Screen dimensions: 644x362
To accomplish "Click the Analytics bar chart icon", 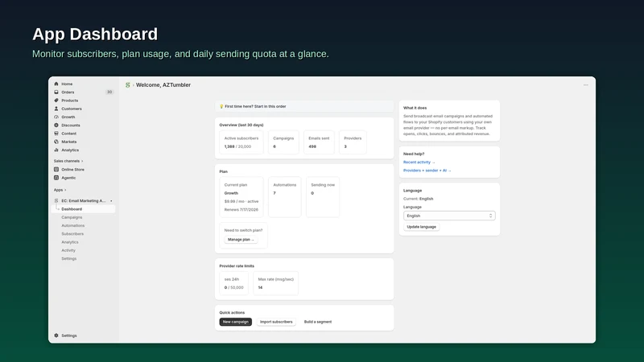I will click(56, 150).
